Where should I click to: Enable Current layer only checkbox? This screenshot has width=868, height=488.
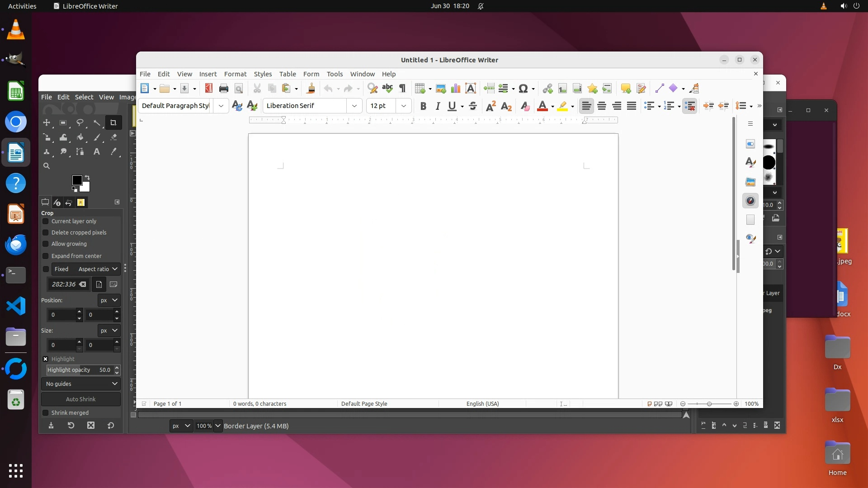[x=46, y=221]
